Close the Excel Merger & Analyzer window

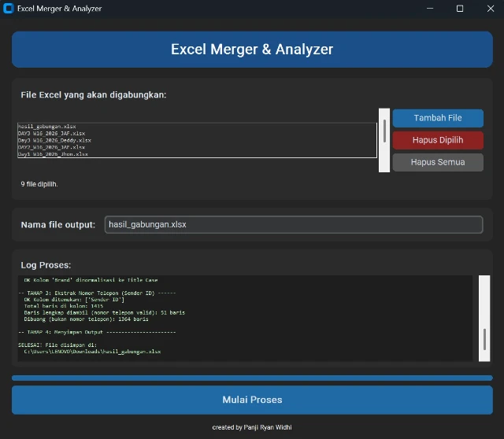coord(488,9)
